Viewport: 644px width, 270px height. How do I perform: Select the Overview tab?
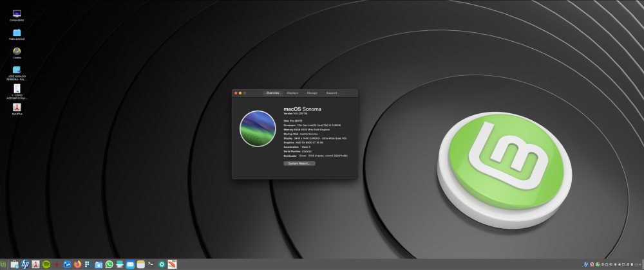[272, 93]
